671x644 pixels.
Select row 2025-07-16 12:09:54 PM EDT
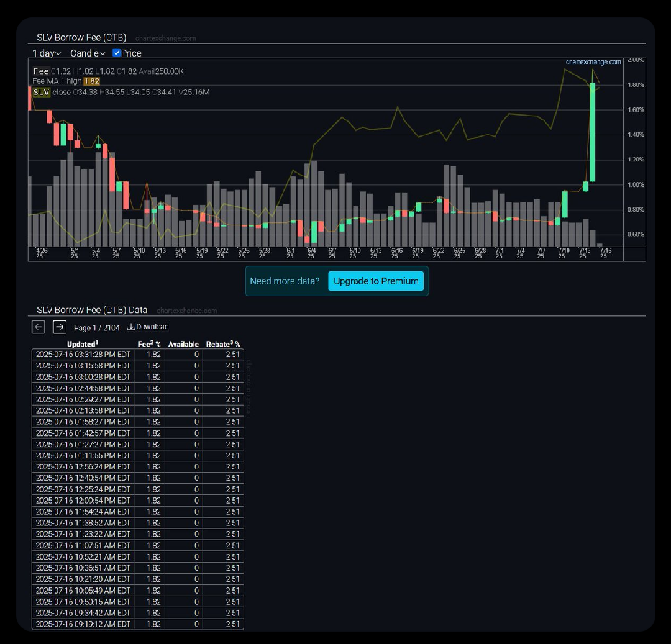pyautogui.click(x=138, y=501)
